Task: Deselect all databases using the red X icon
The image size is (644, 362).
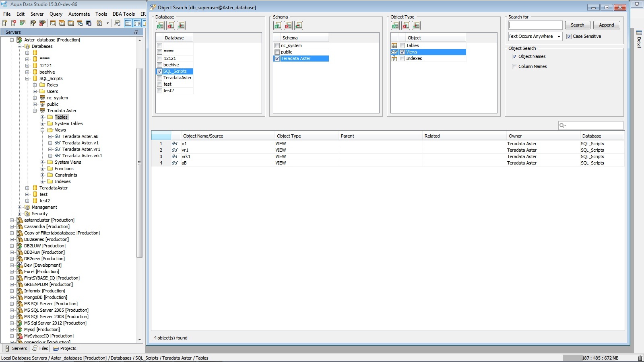Action: [x=171, y=26]
